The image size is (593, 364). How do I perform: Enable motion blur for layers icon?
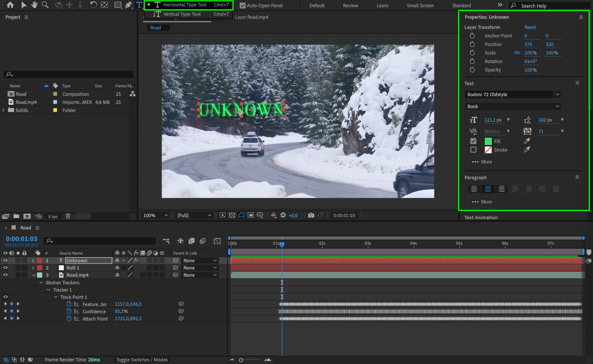click(x=203, y=241)
